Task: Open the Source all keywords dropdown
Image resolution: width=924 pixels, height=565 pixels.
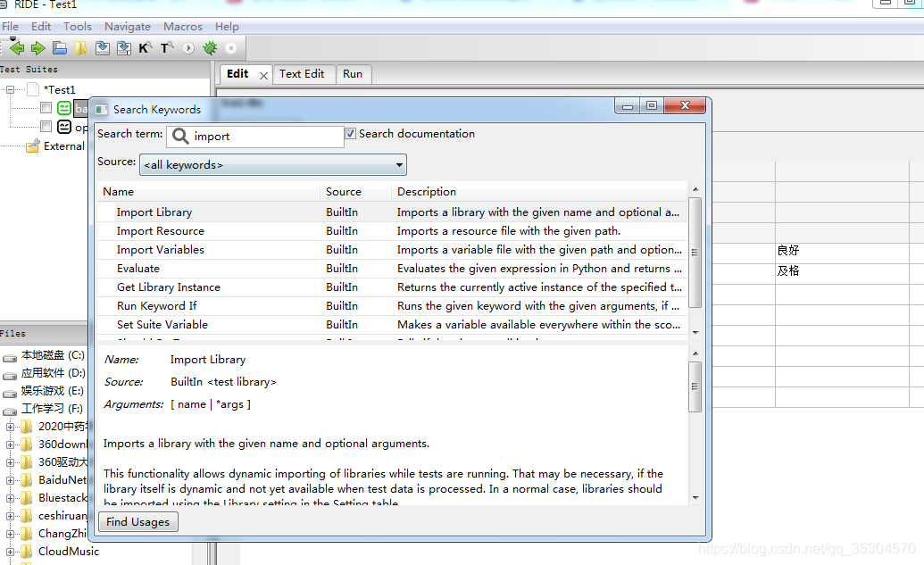Action: [x=273, y=165]
